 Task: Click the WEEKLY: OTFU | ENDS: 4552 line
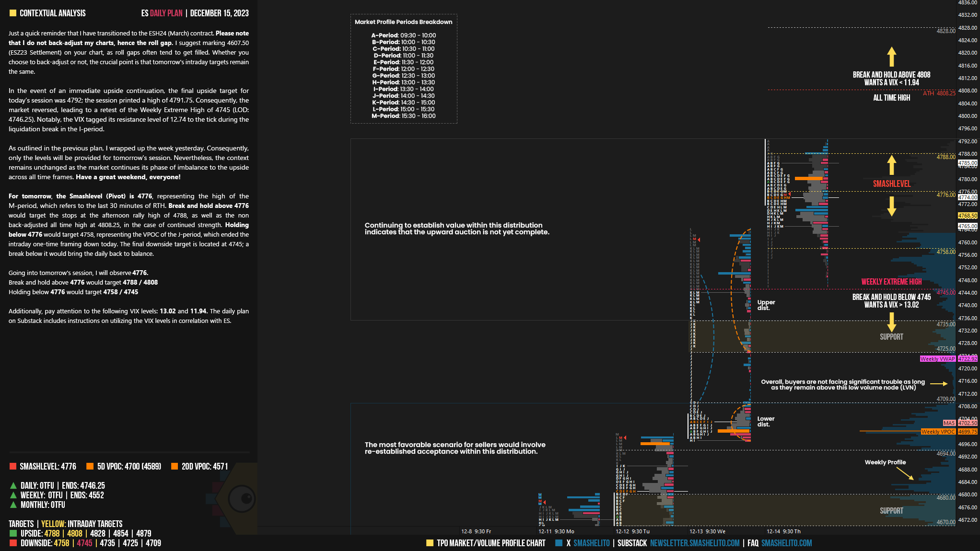coord(62,495)
